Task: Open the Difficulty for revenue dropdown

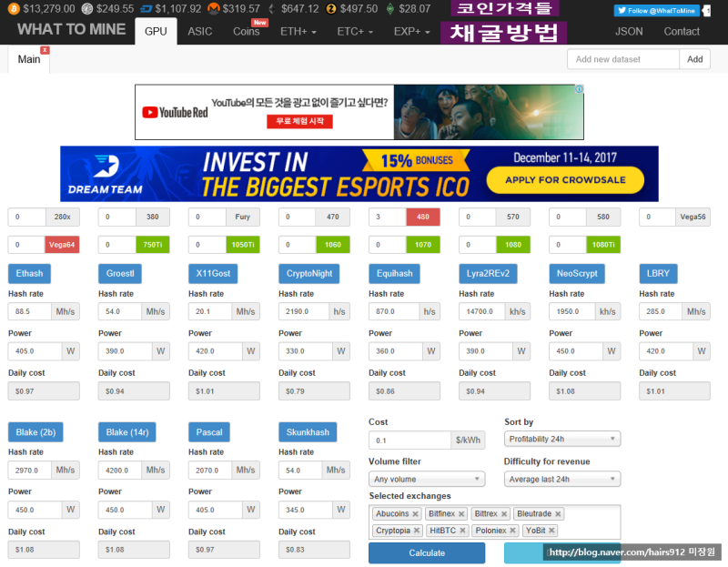Action: (562, 479)
